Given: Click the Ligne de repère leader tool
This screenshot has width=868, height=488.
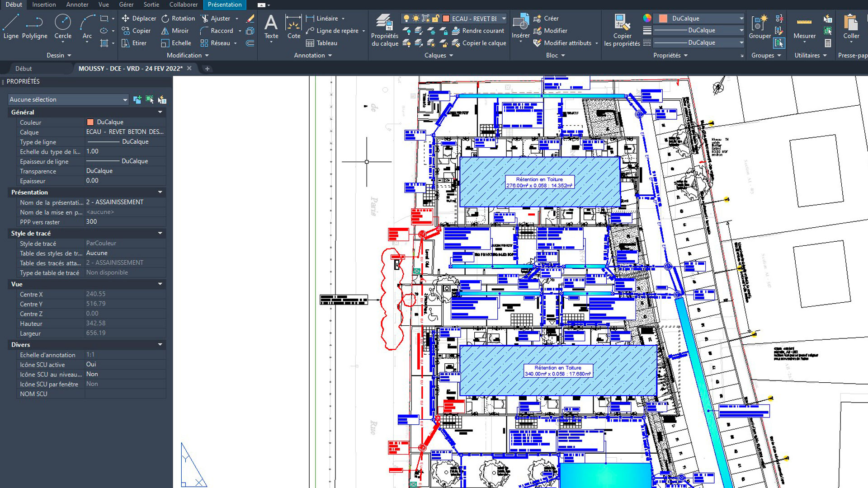Looking at the screenshot, I should 332,31.
